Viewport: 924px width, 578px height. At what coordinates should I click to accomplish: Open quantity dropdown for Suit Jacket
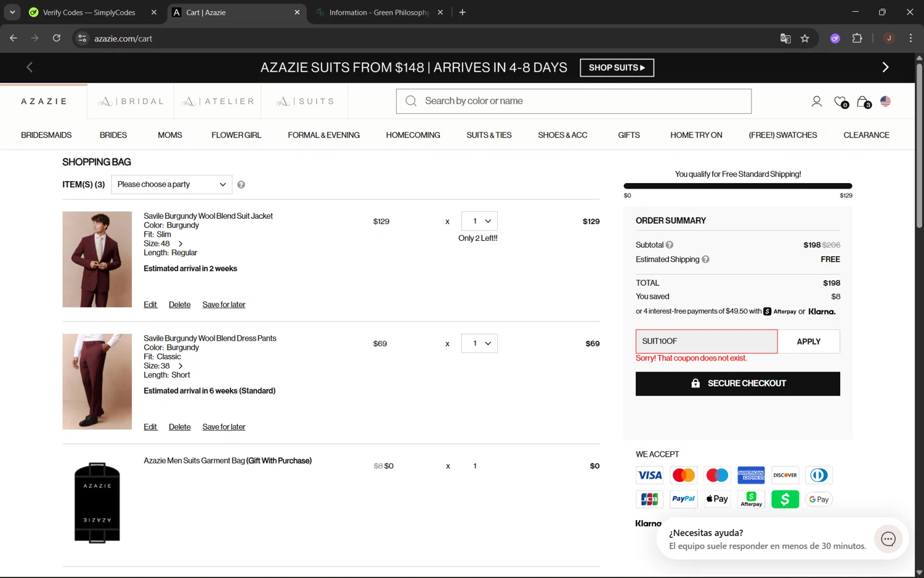tap(479, 221)
